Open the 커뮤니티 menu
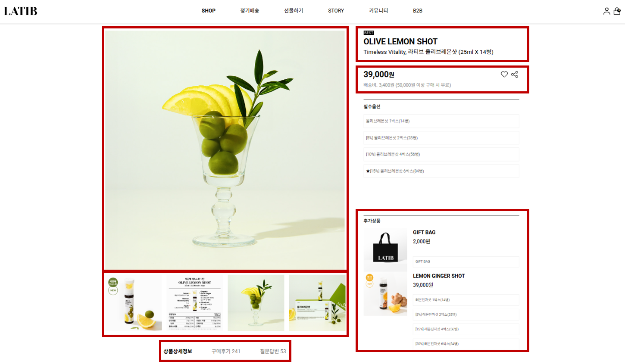This screenshot has height=364, width=625. point(378,11)
